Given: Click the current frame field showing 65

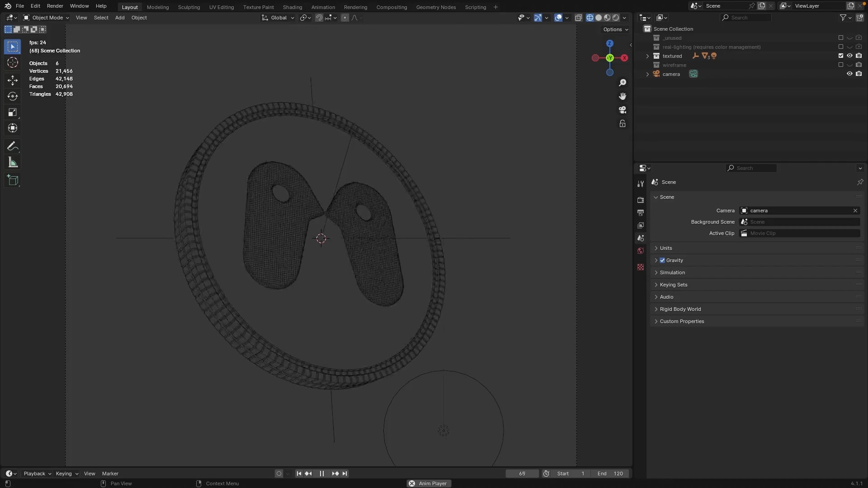Looking at the screenshot, I should pyautogui.click(x=522, y=474).
